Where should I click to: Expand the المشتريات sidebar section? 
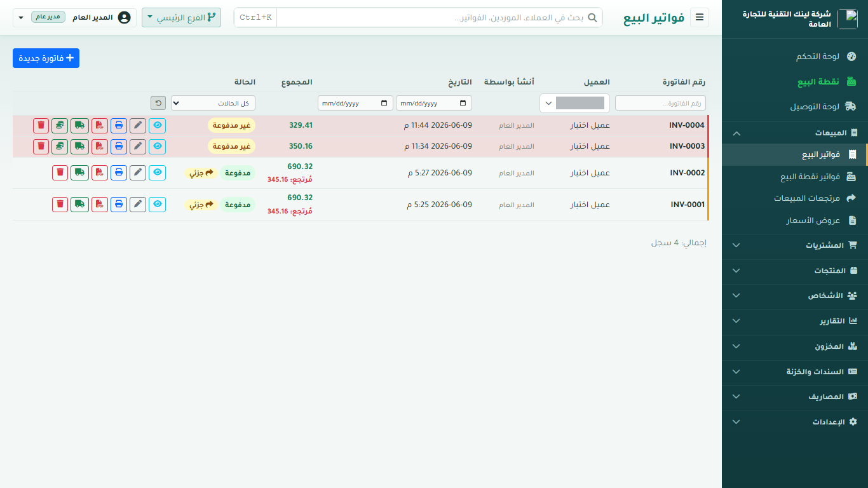pos(795,245)
